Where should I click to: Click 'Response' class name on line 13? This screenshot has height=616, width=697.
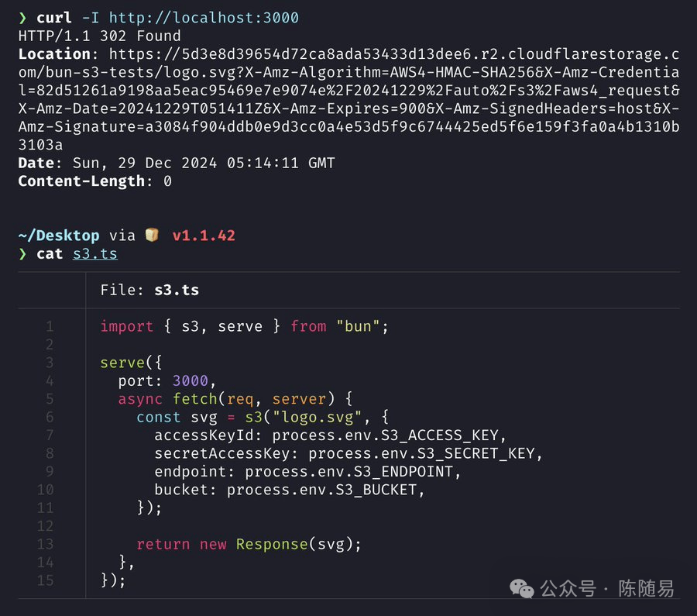pos(272,544)
